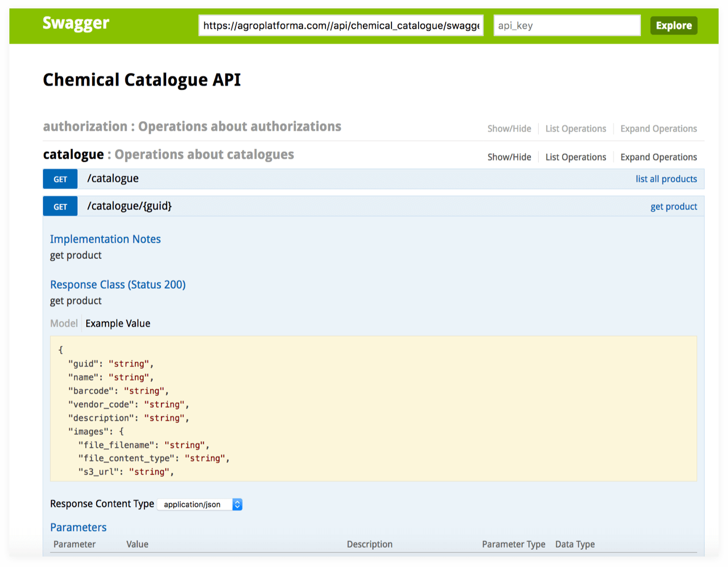Image resolution: width=728 pixels, height=567 pixels.
Task: Switch to the Model tab
Action: [x=64, y=323]
